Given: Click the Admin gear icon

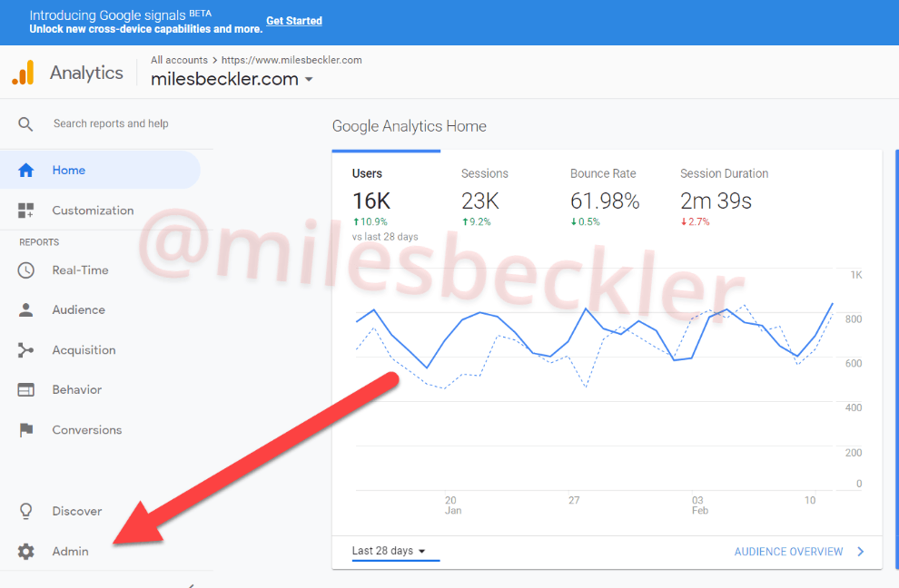Looking at the screenshot, I should tap(25, 552).
